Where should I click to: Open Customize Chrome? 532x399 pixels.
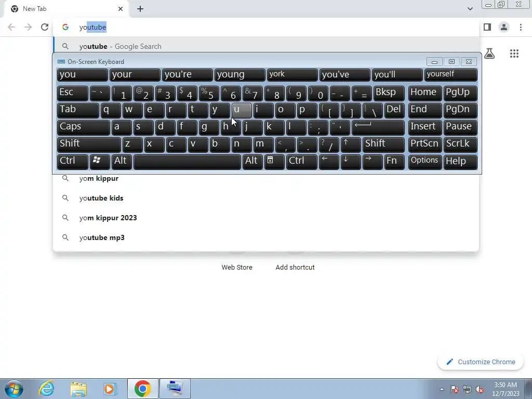pos(481,362)
